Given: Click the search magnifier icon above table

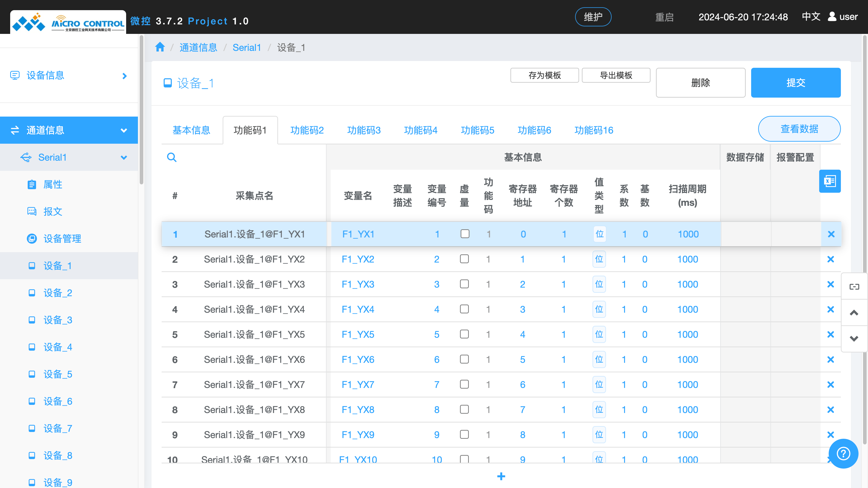Looking at the screenshot, I should [x=172, y=157].
